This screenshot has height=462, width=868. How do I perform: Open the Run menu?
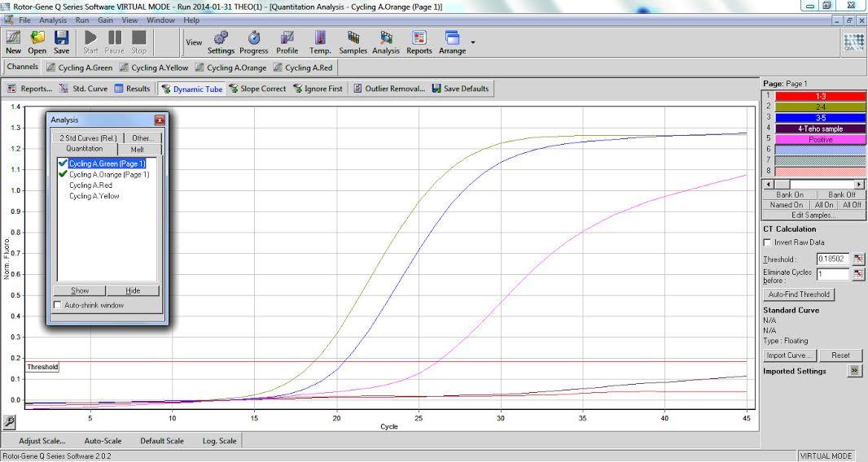tap(82, 20)
